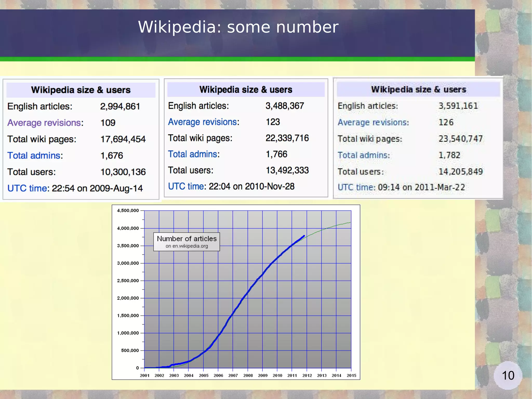This screenshot has height=399, width=532.
Task: Click the 2010 table's English articles: label
Action: point(198,106)
